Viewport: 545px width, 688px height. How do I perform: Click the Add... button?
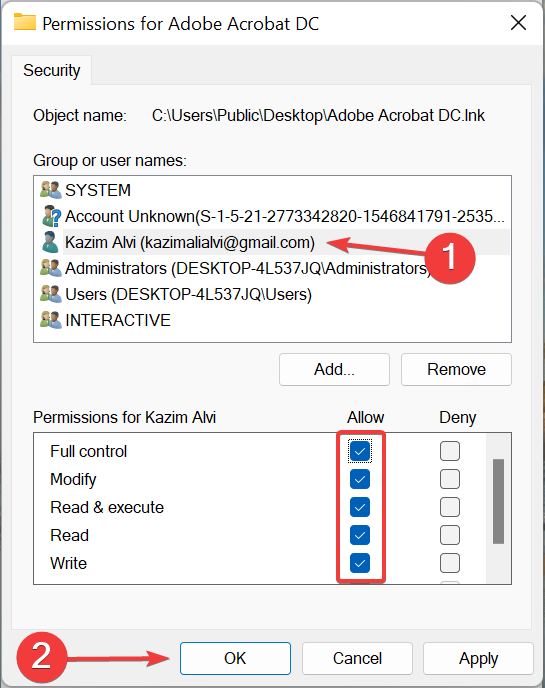(x=334, y=369)
